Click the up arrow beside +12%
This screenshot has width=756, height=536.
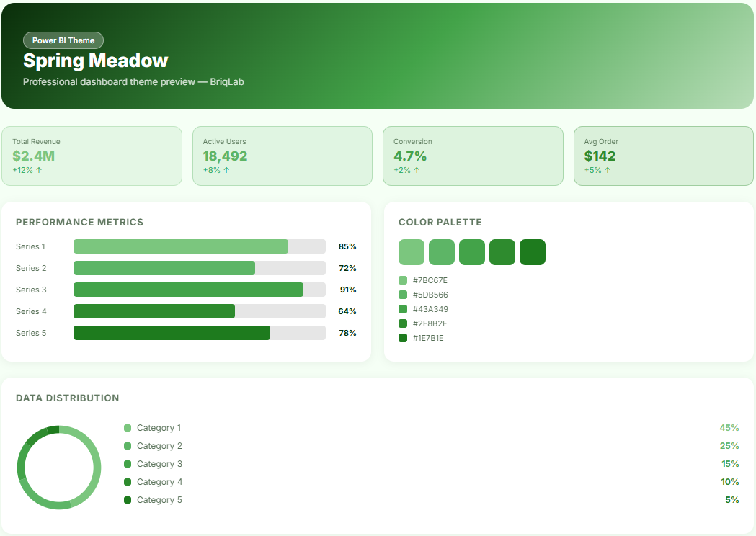coord(39,171)
